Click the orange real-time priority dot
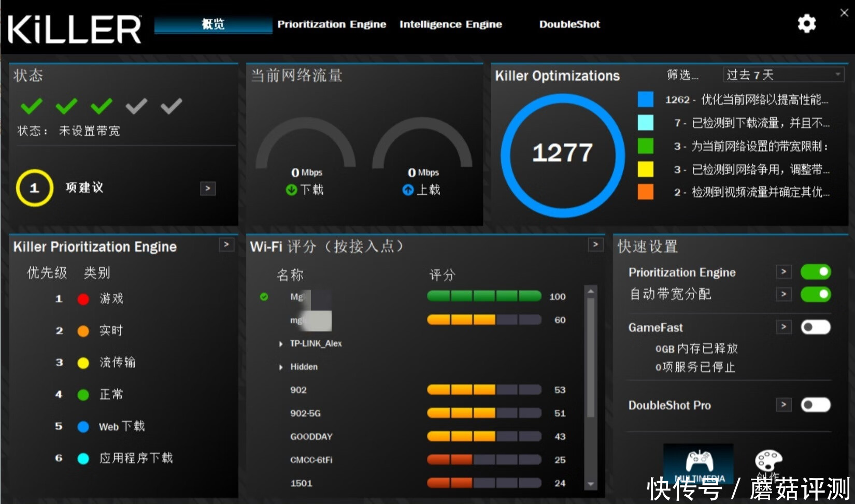Screen dimensions: 855x504 (x=83, y=331)
